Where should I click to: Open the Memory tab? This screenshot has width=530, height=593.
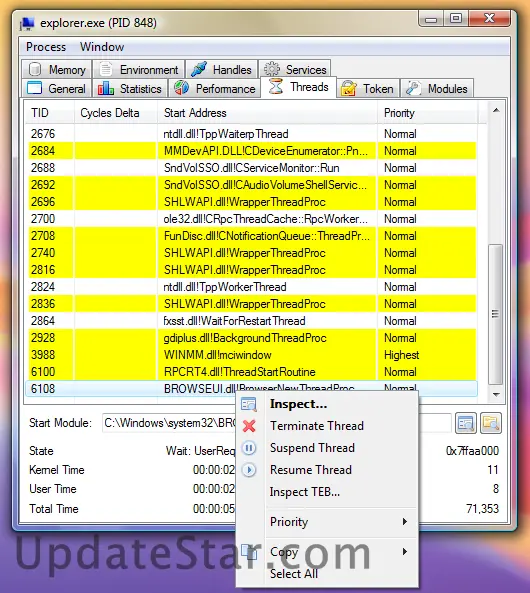[56, 70]
